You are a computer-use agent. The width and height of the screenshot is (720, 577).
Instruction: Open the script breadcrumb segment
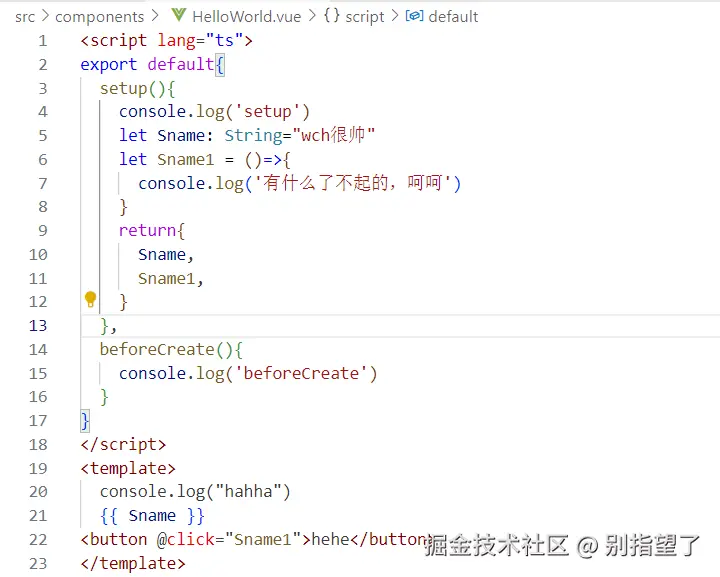(x=365, y=17)
